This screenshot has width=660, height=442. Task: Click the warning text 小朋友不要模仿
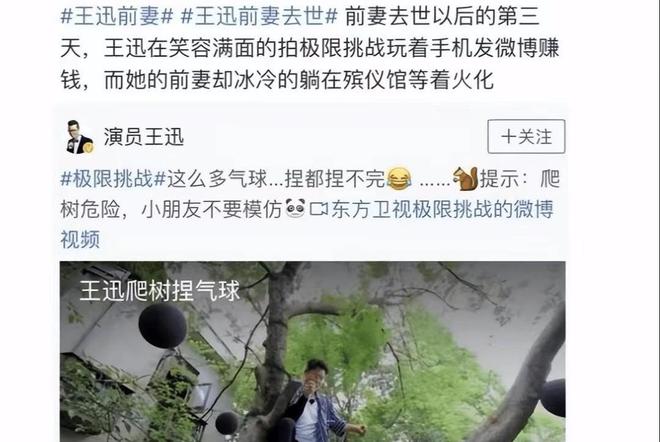[x=212, y=209]
